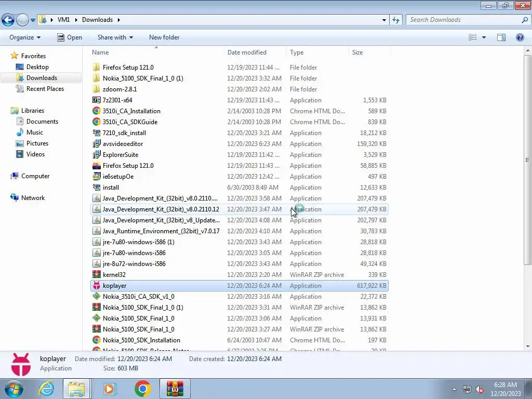The height and width of the screenshot is (399, 532).
Task: Select the jre-8u72-windows-i586 Java icon
Action: point(96,263)
